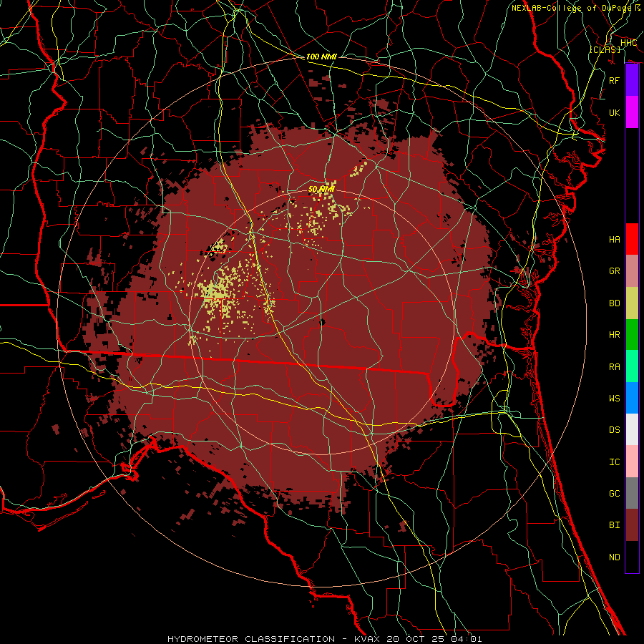Viewport: 644px width, 644px height.
Task: Click the HHC product label
Action: click(x=628, y=43)
